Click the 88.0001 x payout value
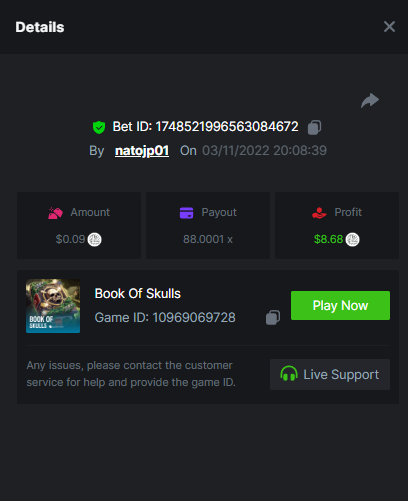The image size is (408, 501). [x=208, y=239]
